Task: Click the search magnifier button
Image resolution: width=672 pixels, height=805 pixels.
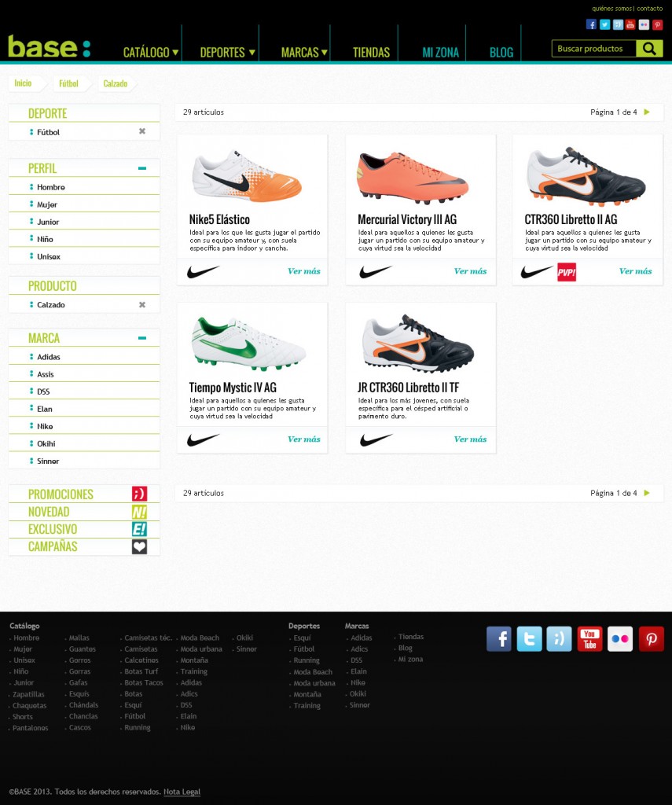Action: point(649,49)
